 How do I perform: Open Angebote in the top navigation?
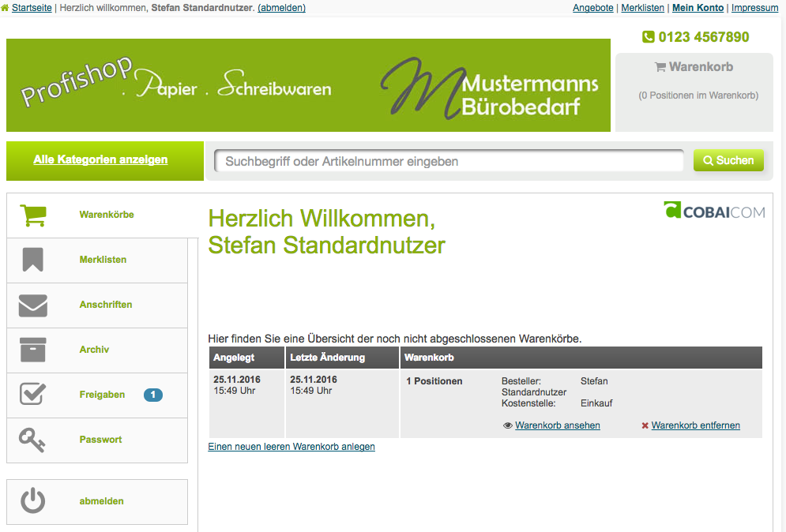(x=592, y=7)
